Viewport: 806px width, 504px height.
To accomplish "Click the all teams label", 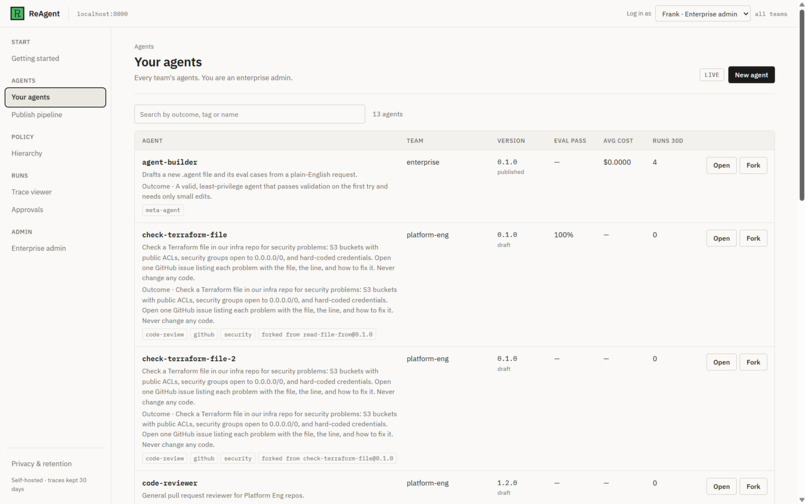I will click(771, 14).
